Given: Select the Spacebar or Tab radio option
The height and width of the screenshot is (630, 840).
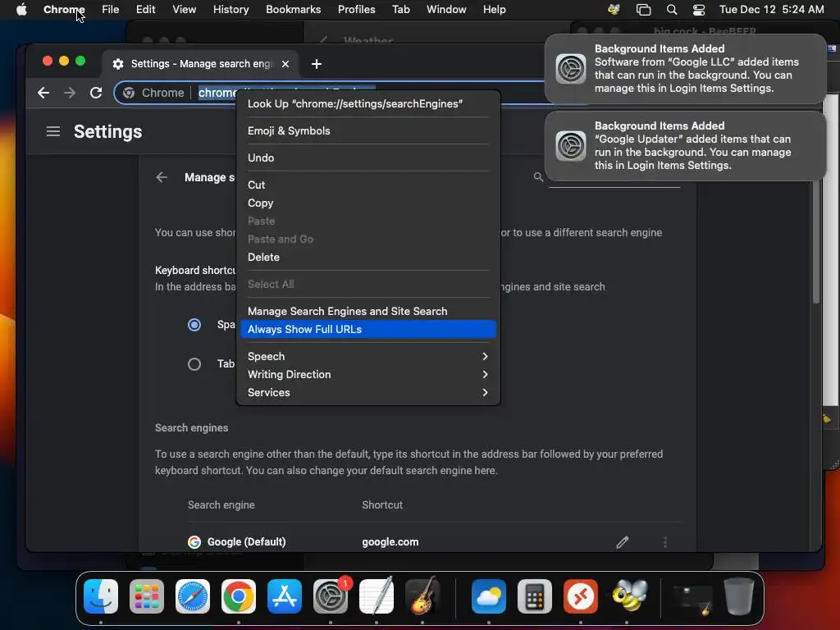Looking at the screenshot, I should pos(194,325).
